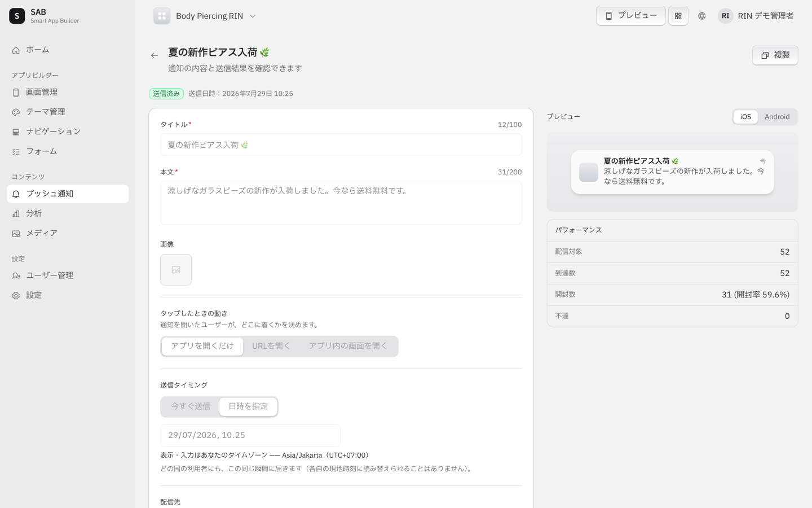This screenshot has height=508, width=812.
Task: Open ユーザー管理 in the sidebar
Action: pos(68,275)
